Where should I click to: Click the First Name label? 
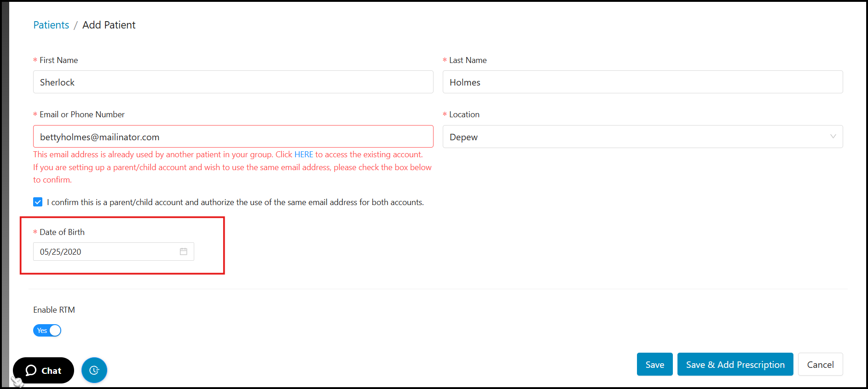pos(58,60)
